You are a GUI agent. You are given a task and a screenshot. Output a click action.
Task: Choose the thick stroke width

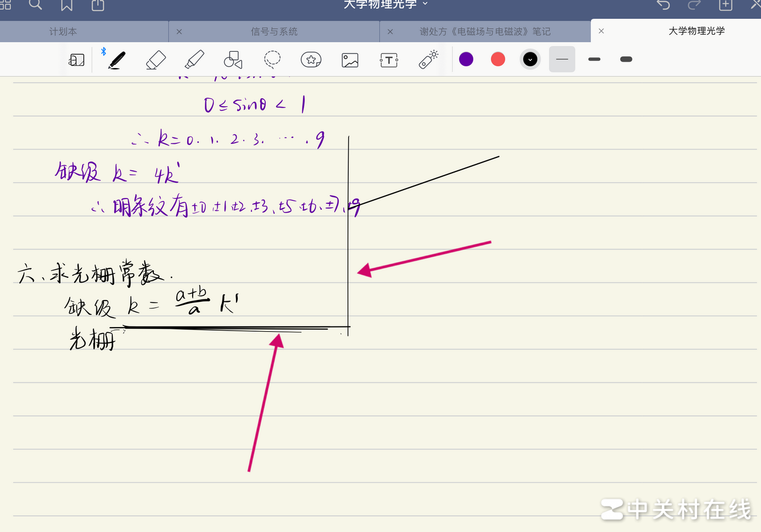626,59
